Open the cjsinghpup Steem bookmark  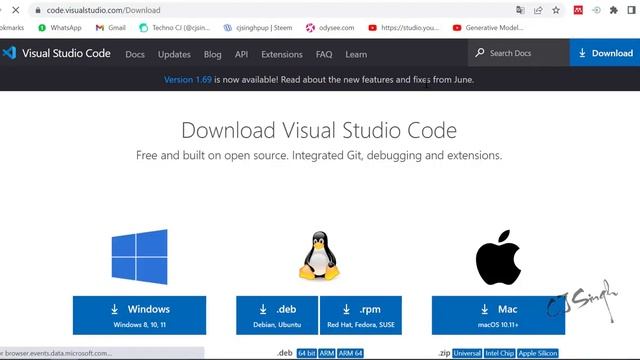(x=258, y=28)
